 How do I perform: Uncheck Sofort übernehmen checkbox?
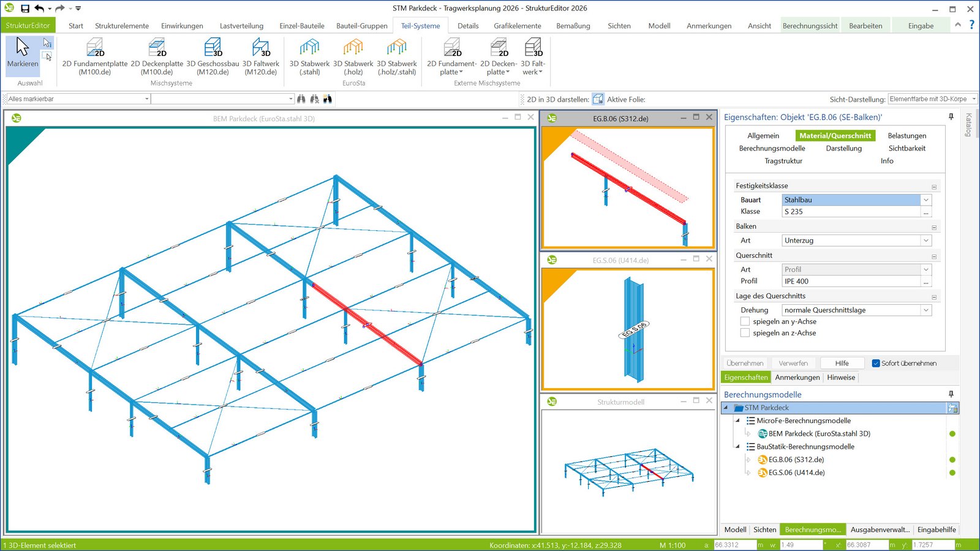click(x=876, y=363)
